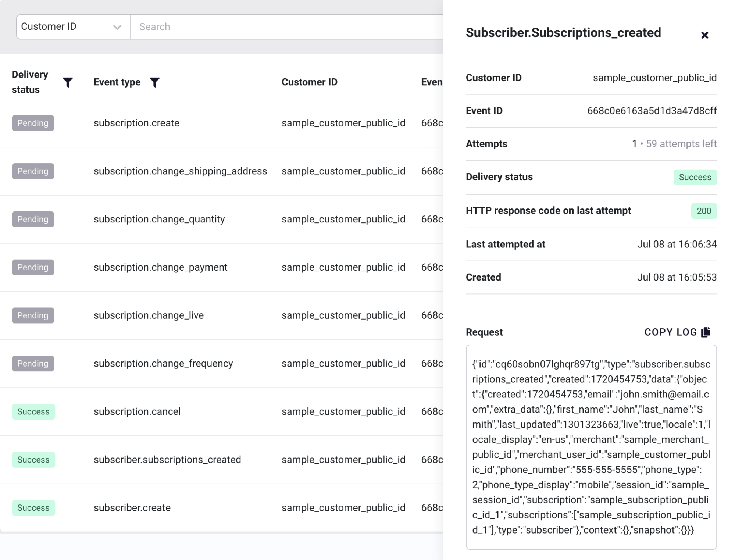Open the subscription.change_frequency event
The height and width of the screenshot is (560, 735).
click(221, 364)
